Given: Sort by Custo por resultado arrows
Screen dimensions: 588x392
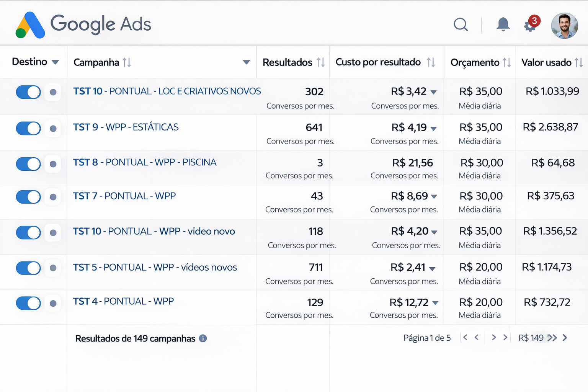Looking at the screenshot, I should click(431, 62).
